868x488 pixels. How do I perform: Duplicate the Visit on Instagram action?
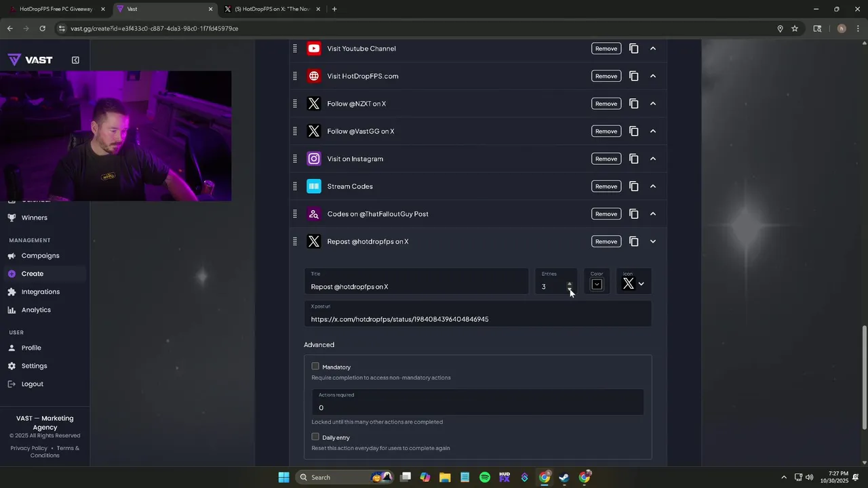pyautogui.click(x=633, y=159)
